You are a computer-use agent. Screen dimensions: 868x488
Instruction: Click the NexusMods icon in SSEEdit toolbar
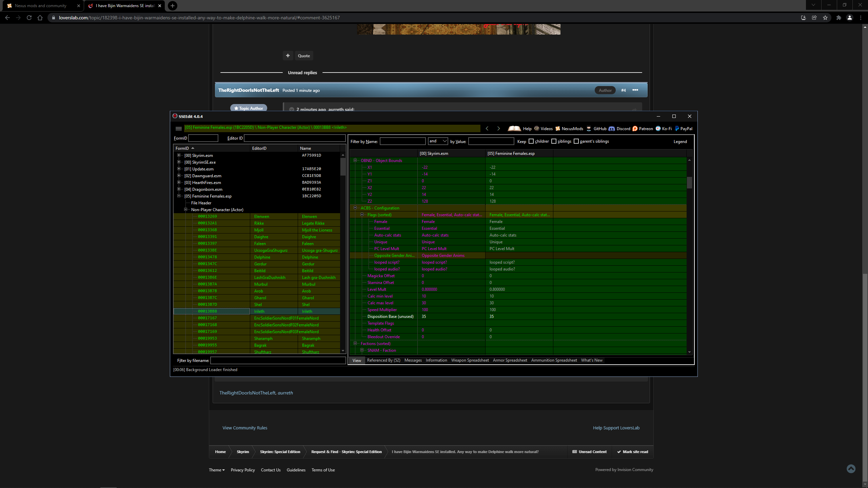click(x=558, y=129)
